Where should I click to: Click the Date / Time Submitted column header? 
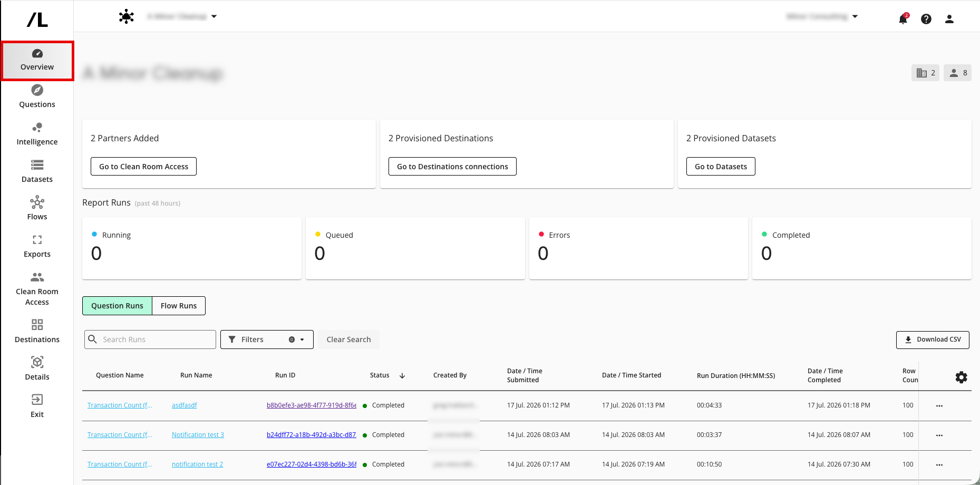coord(525,375)
